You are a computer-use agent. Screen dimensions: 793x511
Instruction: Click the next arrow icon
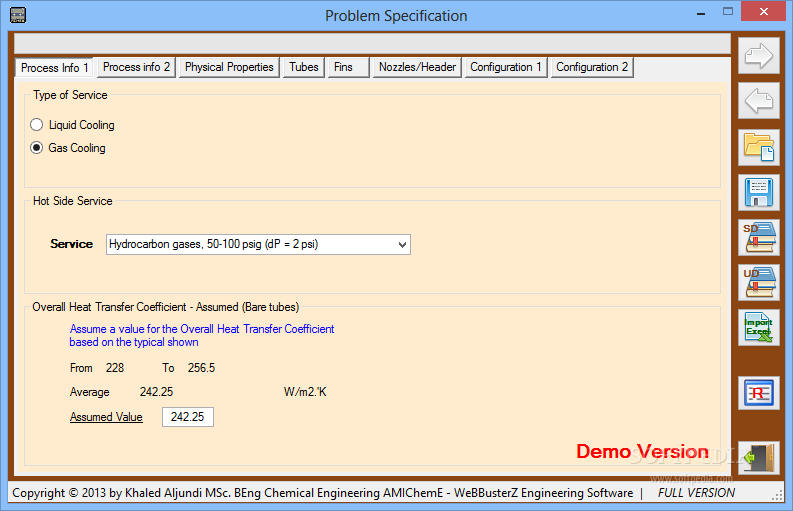[x=759, y=56]
